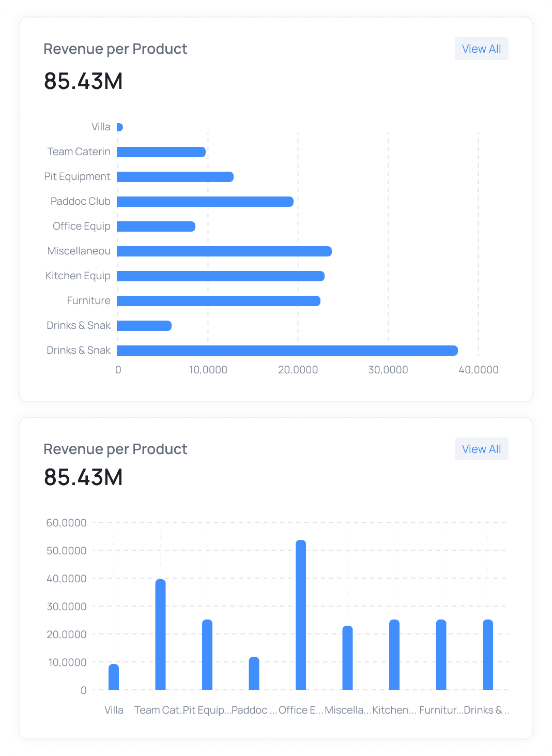The image size is (552, 756).
Task: Select the Villa bar in the horizontal chart
Action: 120,126
